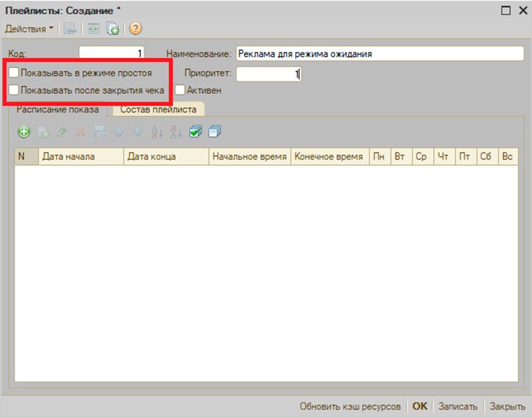Viewport: 532px width, 418px height.
Task: Click the uncheck all boxes icon
Action: pos(215,131)
